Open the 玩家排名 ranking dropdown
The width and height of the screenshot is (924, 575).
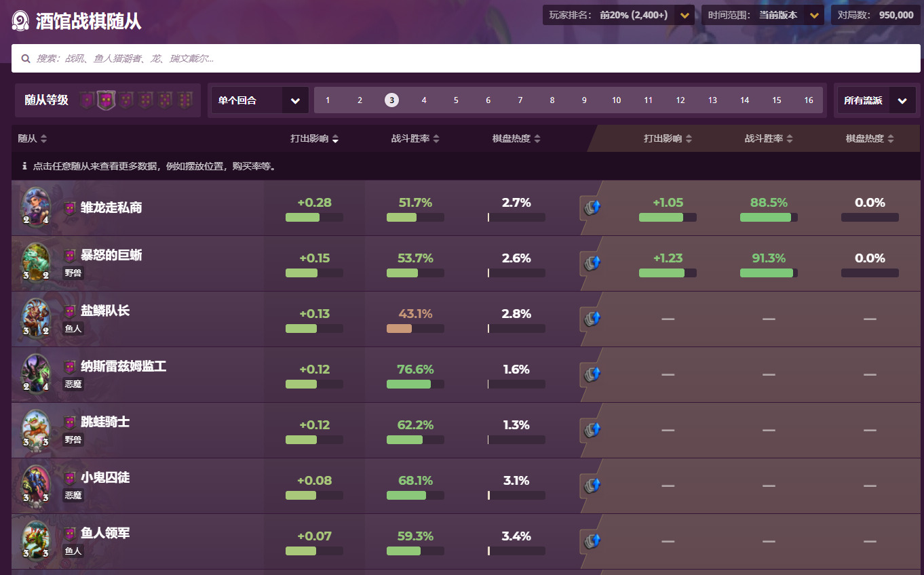pyautogui.click(x=685, y=15)
